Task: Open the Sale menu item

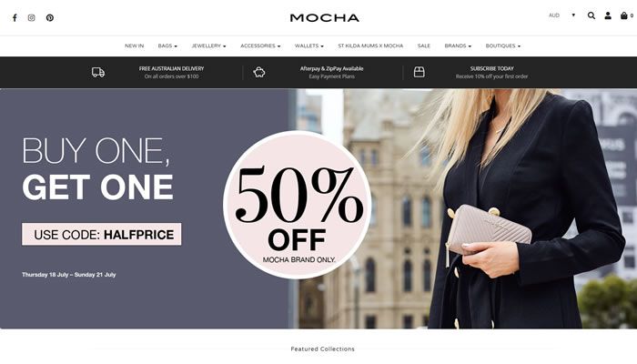Action: 424,45
